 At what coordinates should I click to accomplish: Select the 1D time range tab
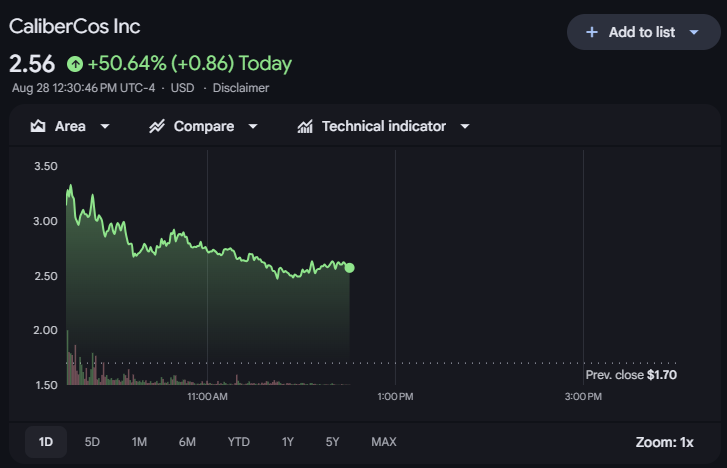[x=45, y=442]
